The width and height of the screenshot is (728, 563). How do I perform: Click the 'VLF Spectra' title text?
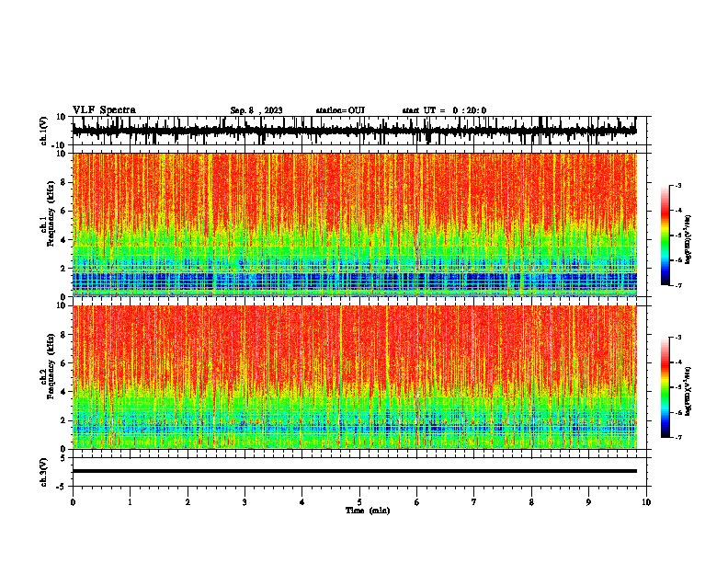click(104, 109)
